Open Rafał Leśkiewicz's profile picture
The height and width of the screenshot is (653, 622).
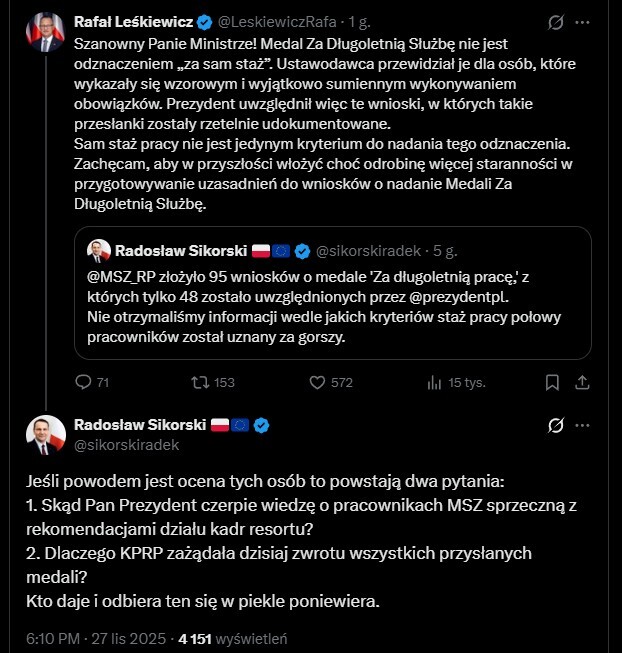tap(45, 32)
